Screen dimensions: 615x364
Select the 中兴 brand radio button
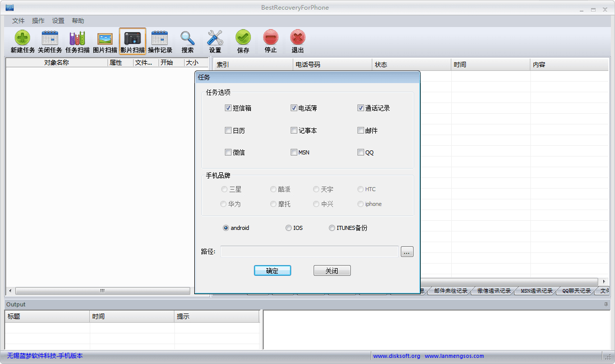coord(316,204)
